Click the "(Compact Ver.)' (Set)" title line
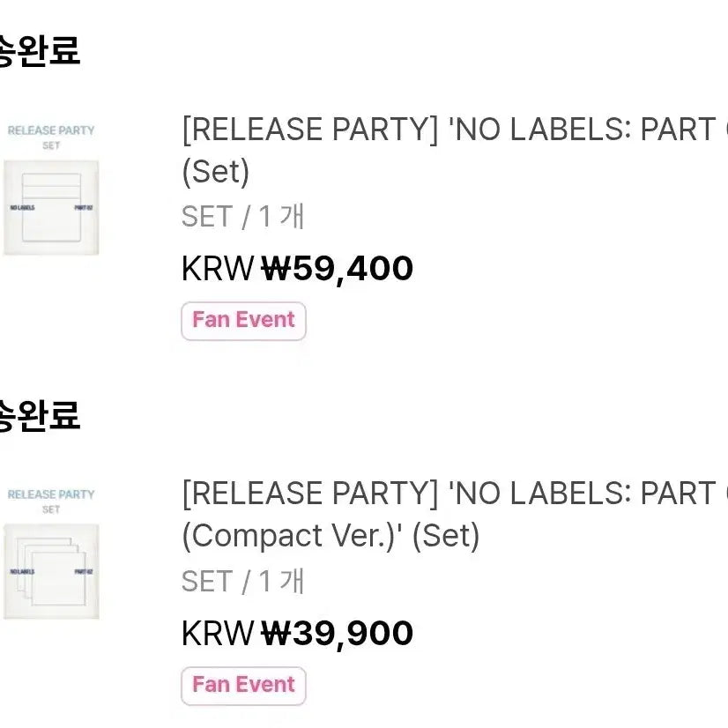 click(331, 536)
